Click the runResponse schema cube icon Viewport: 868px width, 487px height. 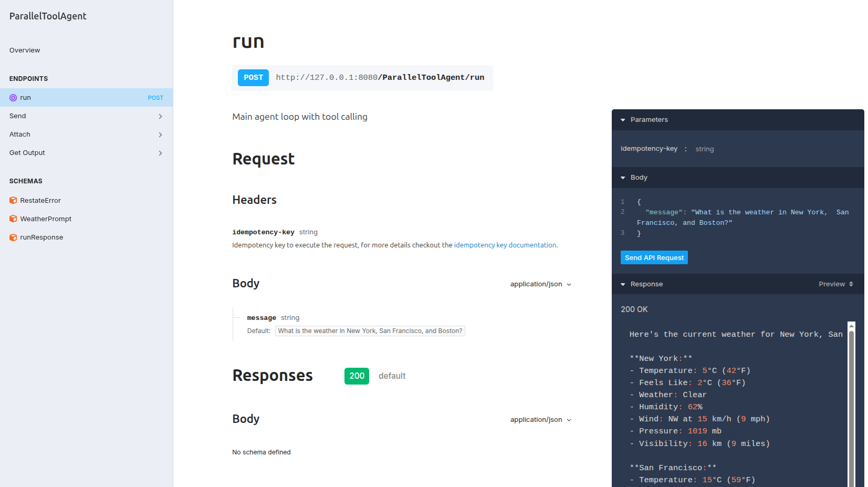[13, 237]
